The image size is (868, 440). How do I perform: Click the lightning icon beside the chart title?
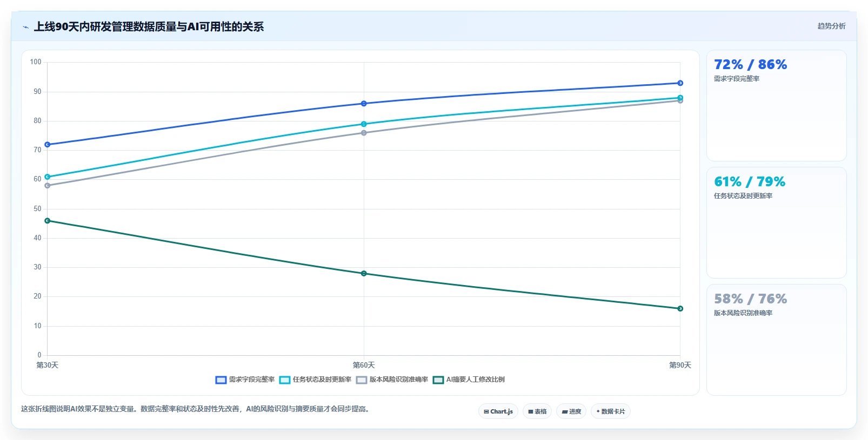[x=25, y=27]
